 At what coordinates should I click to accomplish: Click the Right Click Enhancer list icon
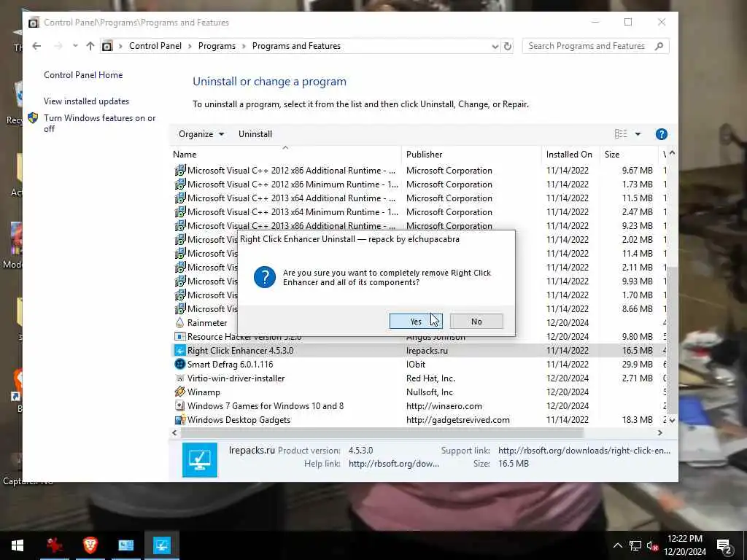(x=179, y=351)
